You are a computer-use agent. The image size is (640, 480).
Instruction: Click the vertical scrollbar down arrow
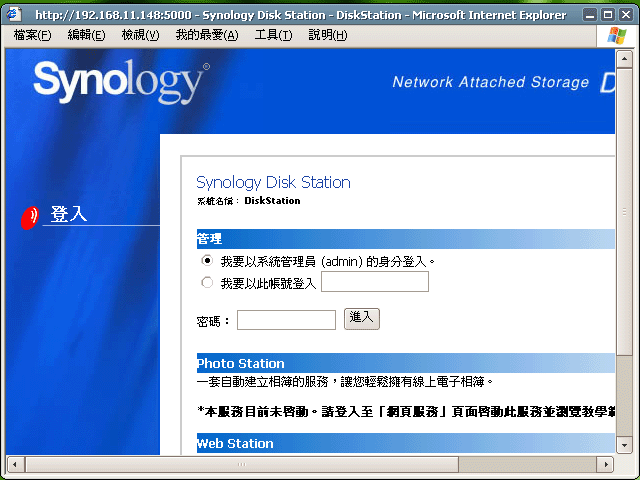[624, 445]
